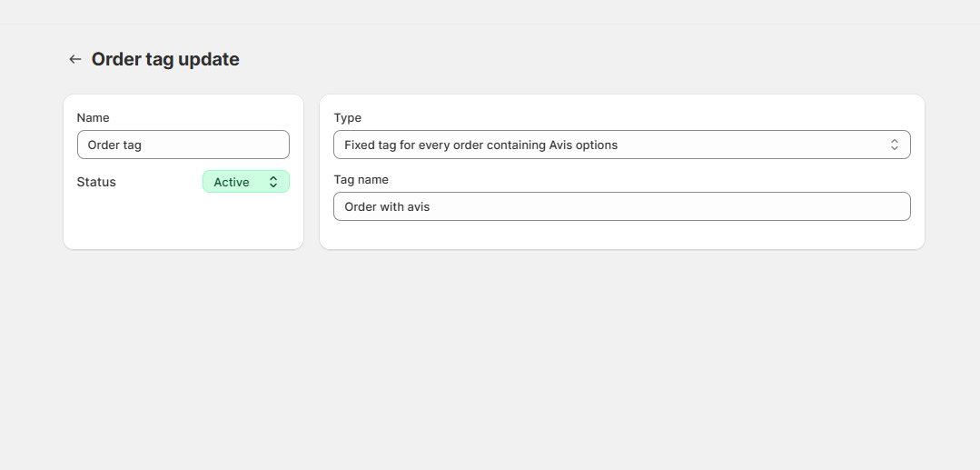Image resolution: width=980 pixels, height=470 pixels.
Task: Click the top header strip above the page title
Action: tap(490, 11)
